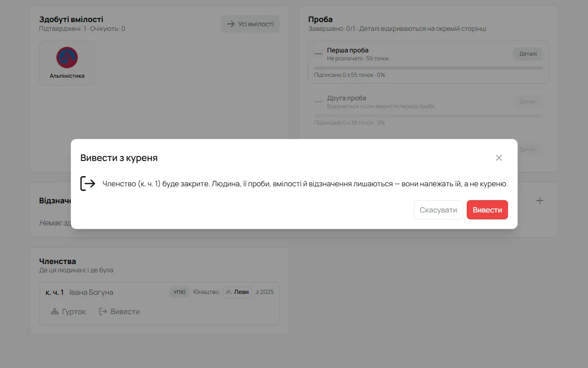The image size is (588, 368).
Task: Click the "к. ч. 1" membership label
Action: 55,292
